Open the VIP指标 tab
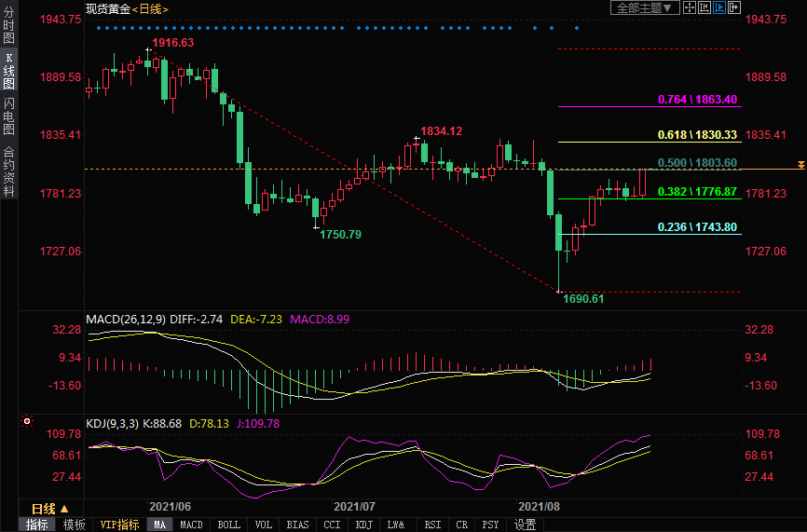Viewport: 807px width, 532px height. tap(117, 525)
